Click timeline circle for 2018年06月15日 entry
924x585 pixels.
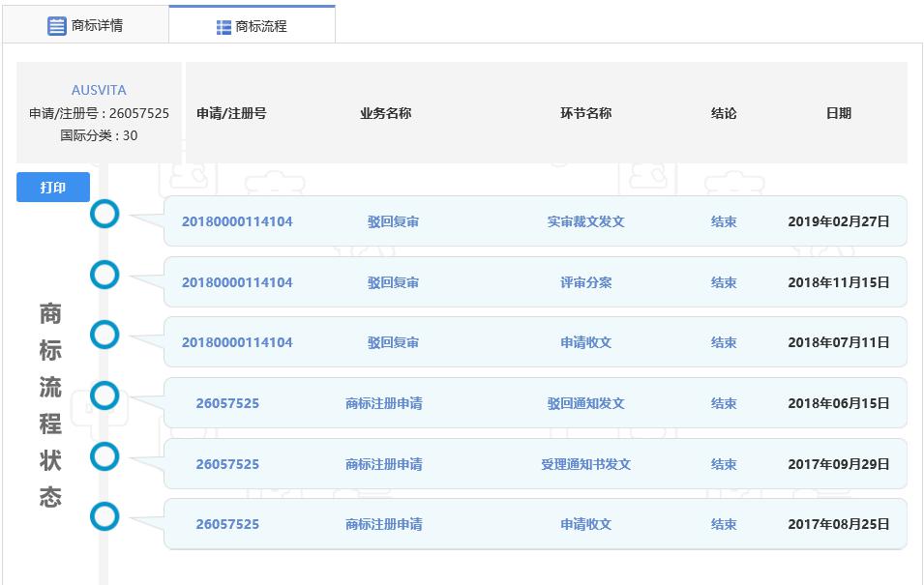pos(104,395)
